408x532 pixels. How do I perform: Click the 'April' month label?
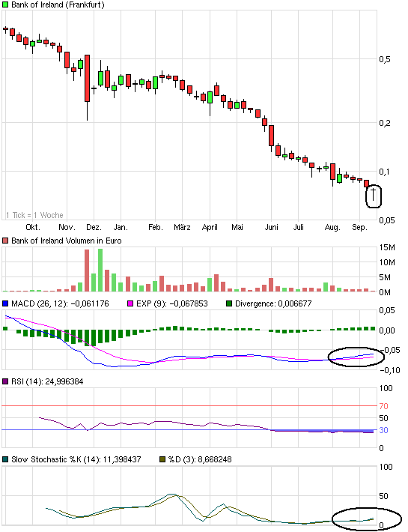[x=210, y=228]
